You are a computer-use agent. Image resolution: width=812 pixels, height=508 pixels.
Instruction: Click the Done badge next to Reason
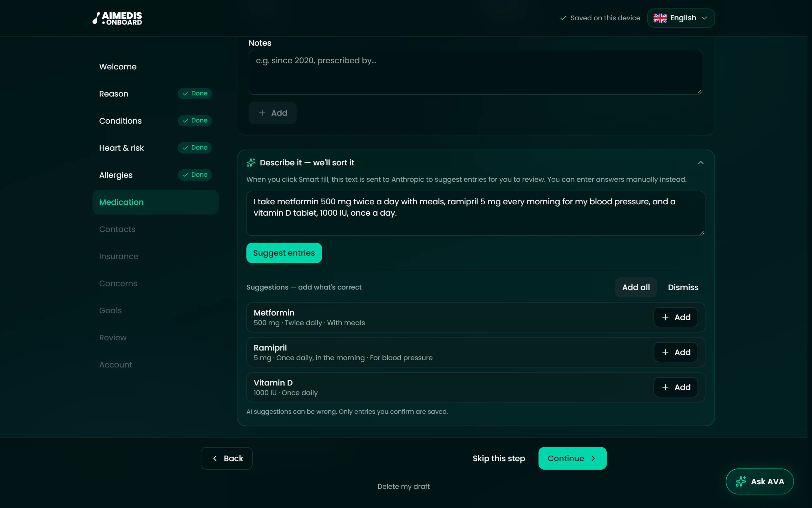tap(195, 93)
